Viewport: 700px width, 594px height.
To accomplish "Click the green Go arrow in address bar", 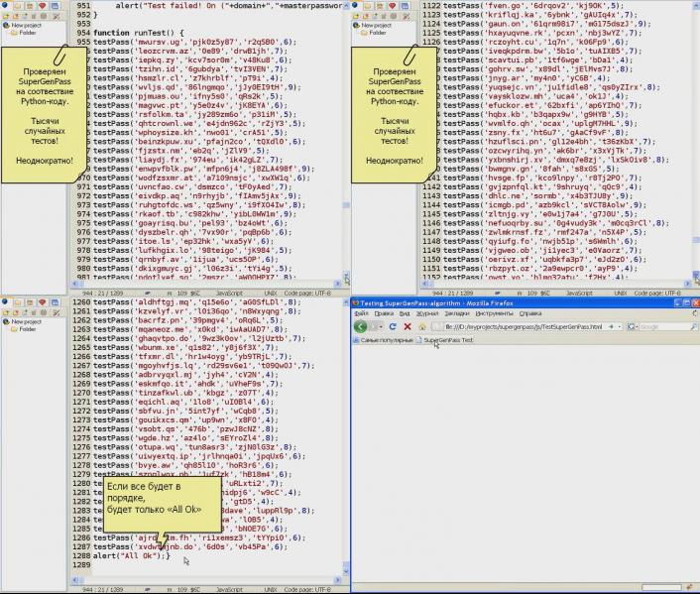I will coord(611,326).
